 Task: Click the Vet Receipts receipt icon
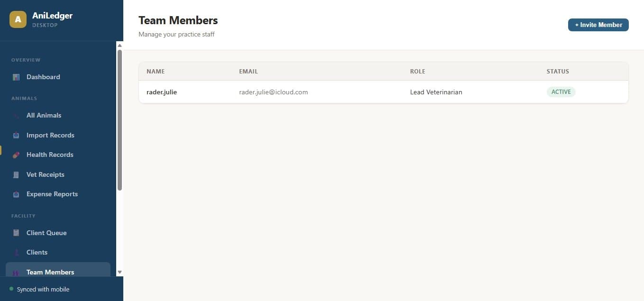16,174
